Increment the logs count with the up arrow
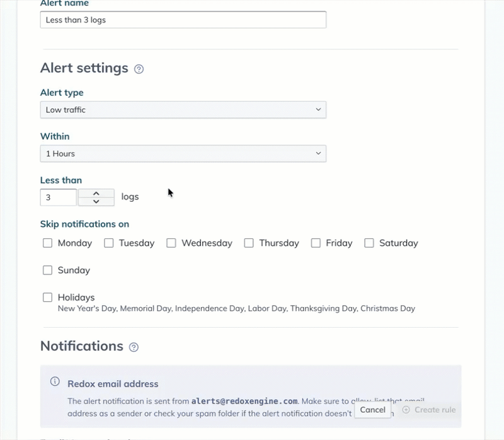504x440 pixels. (95, 192)
